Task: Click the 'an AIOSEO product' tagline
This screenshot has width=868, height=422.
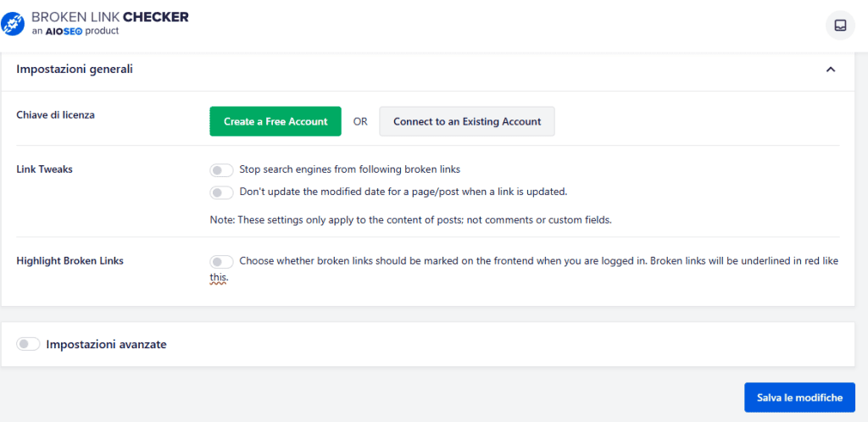Action: pos(75,31)
